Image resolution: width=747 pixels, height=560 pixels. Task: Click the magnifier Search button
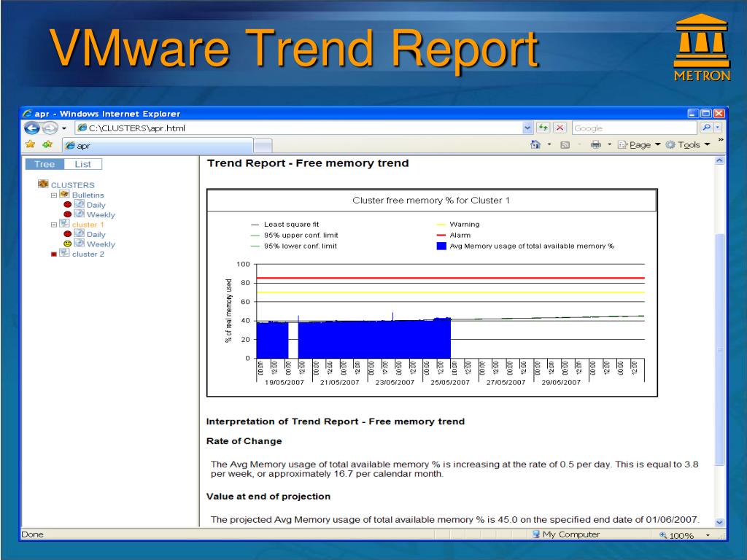pyautogui.click(x=706, y=128)
